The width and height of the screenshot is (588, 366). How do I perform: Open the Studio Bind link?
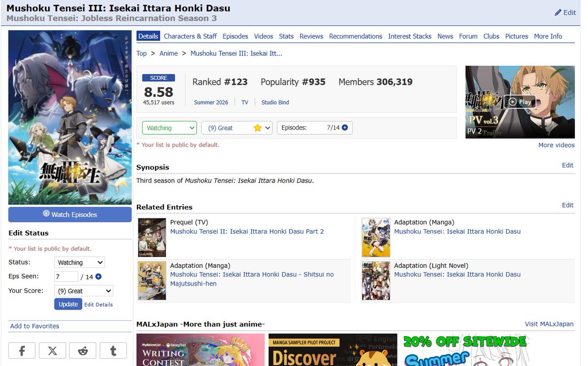pos(275,103)
